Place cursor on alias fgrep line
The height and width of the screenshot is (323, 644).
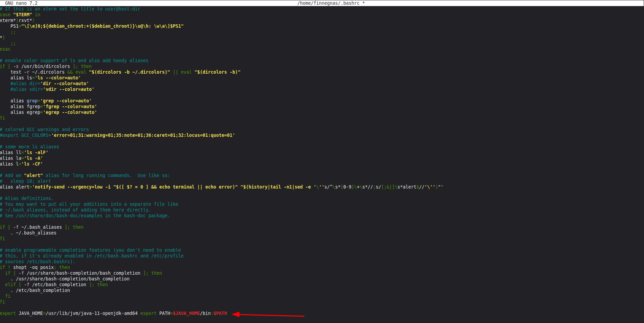pyautogui.click(x=53, y=106)
